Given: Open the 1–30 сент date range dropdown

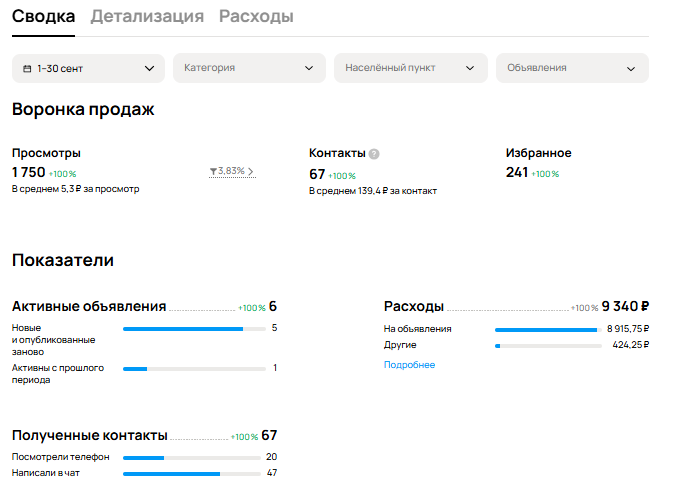Looking at the screenshot, I should [x=89, y=68].
